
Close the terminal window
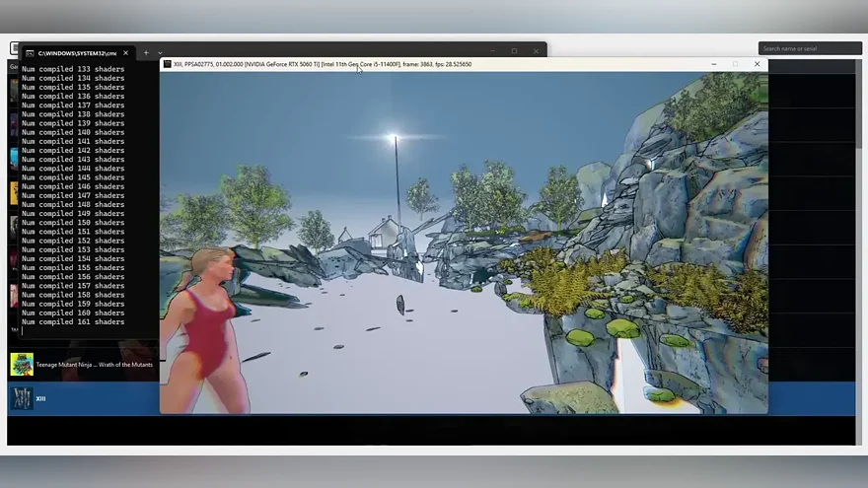point(536,51)
